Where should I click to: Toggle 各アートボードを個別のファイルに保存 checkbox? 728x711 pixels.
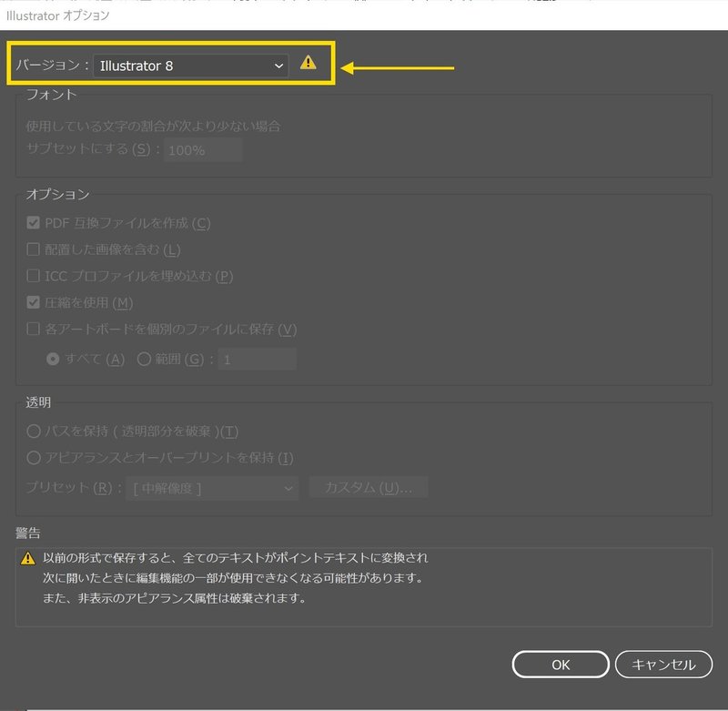pos(33,329)
